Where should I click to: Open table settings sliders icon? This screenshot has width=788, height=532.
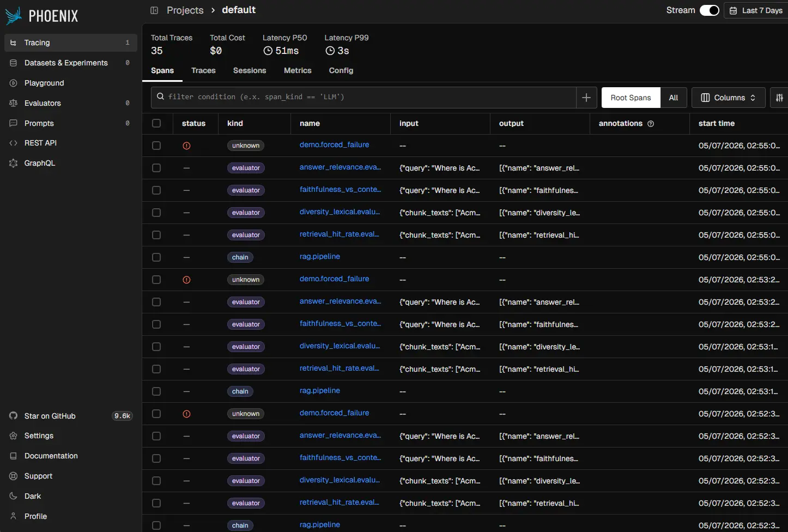tap(780, 98)
